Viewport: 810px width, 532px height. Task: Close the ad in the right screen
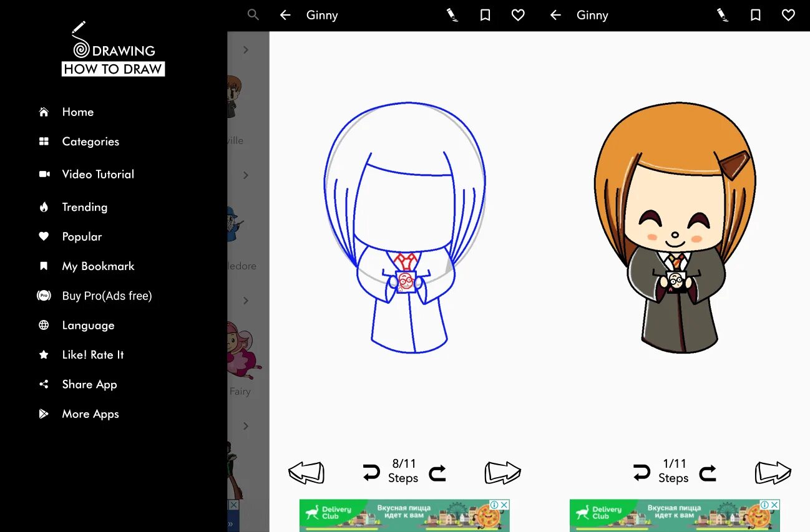(x=774, y=505)
